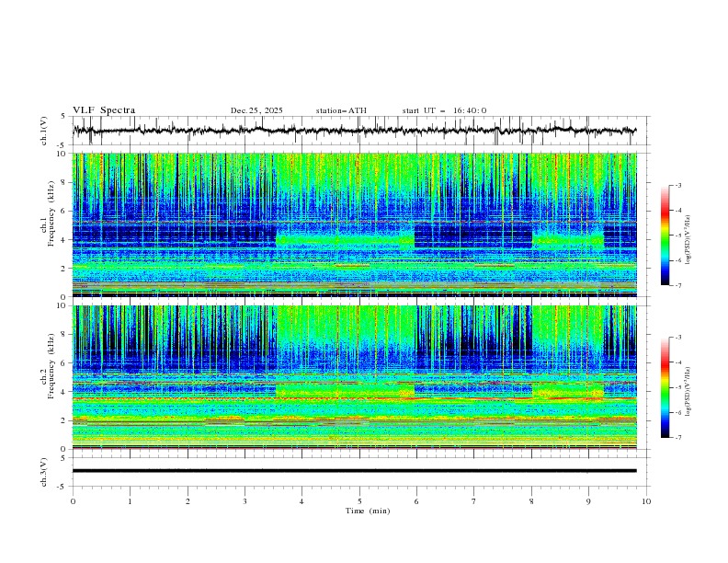Click the "-5" volt tick of ch.3(V)
Image resolution: width=728 pixels, height=563 pixels.
coord(61,487)
